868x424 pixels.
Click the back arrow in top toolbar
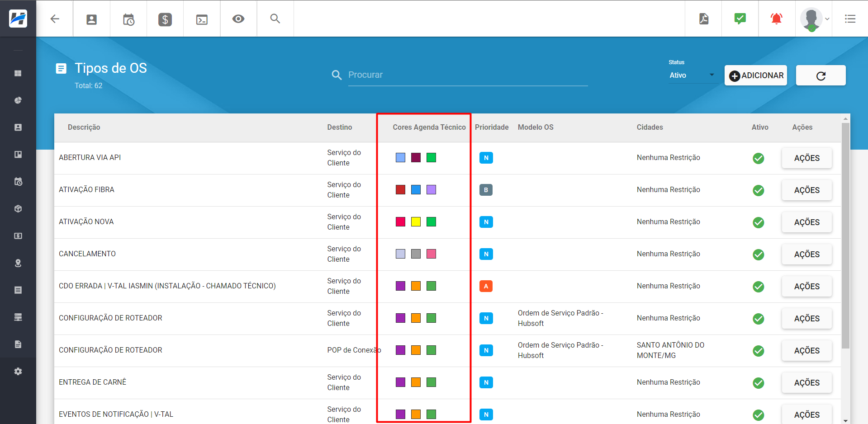55,19
